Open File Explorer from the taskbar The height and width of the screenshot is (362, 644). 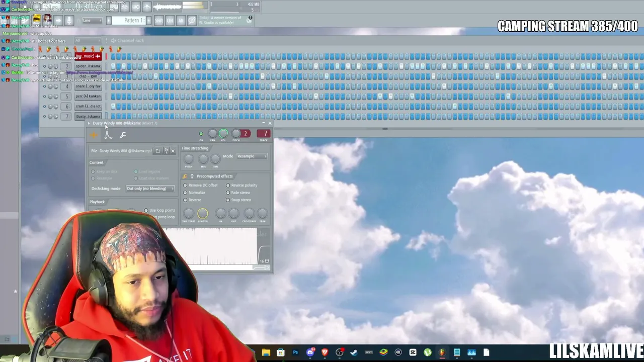click(266, 352)
